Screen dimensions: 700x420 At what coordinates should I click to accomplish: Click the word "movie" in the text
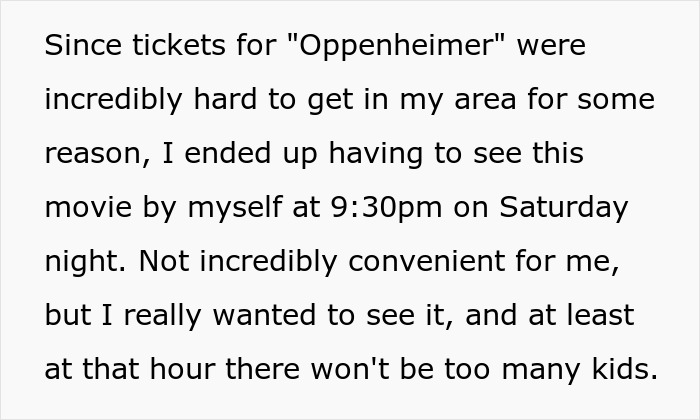tap(88, 207)
